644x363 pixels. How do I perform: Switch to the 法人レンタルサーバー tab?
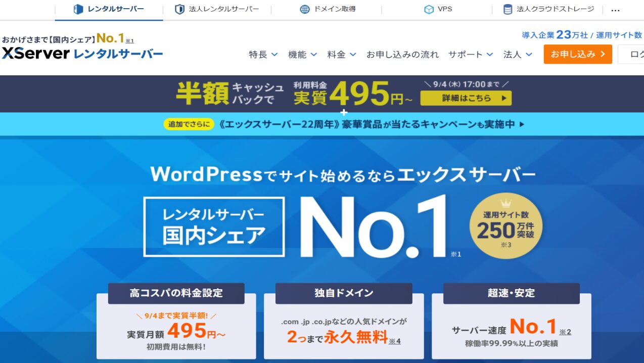point(217,9)
